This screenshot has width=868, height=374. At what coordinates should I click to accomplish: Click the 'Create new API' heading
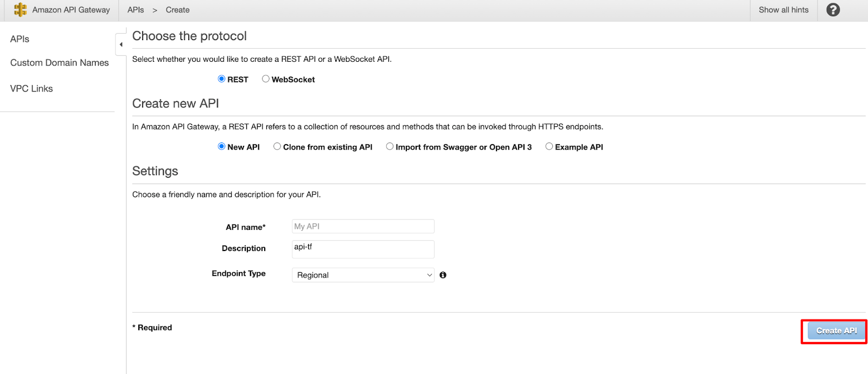tap(176, 104)
